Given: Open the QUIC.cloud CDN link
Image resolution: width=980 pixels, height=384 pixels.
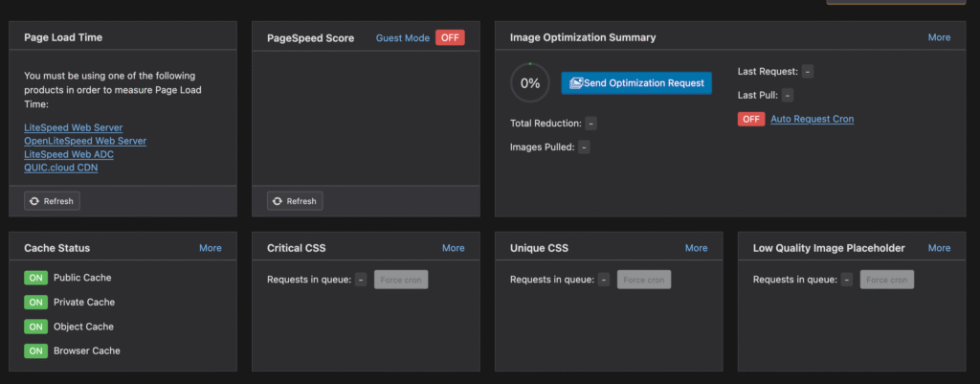Looking at the screenshot, I should pos(61,168).
